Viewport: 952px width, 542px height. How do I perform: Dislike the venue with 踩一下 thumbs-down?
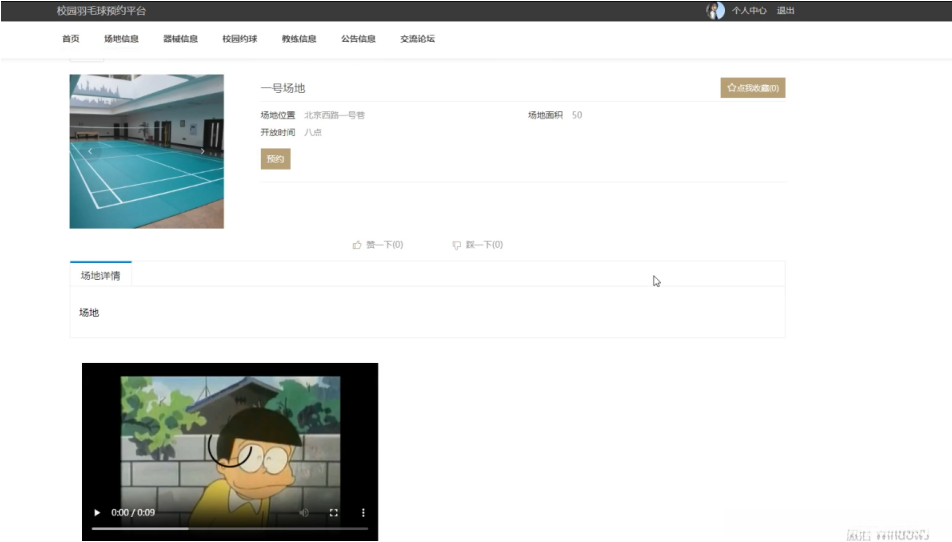[477, 245]
